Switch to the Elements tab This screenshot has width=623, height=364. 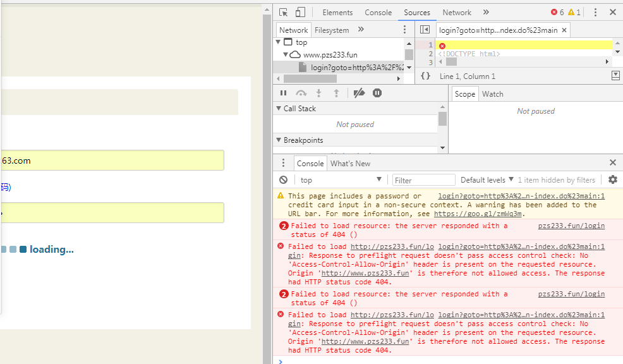337,12
